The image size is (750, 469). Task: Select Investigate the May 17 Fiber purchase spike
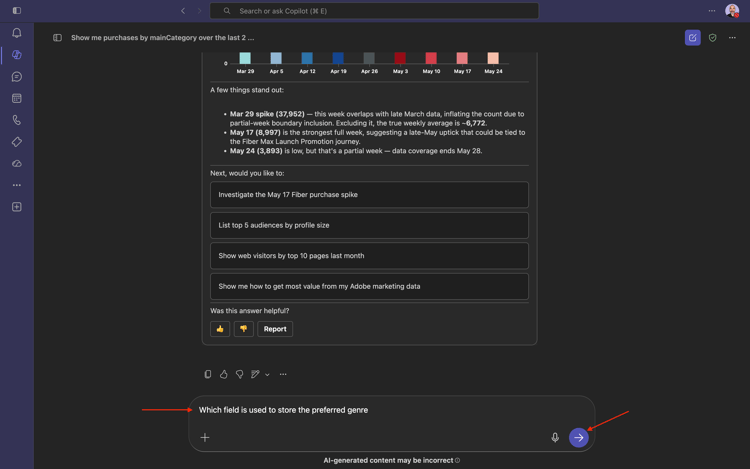click(x=369, y=195)
